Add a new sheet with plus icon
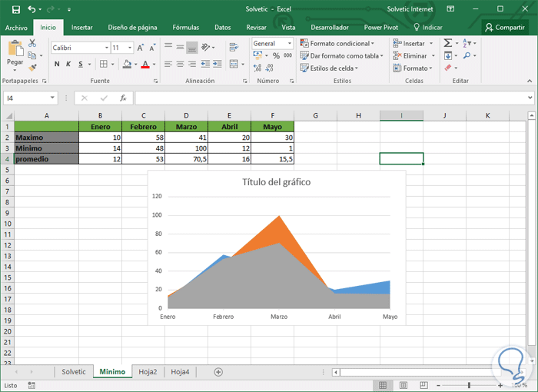 point(218,372)
